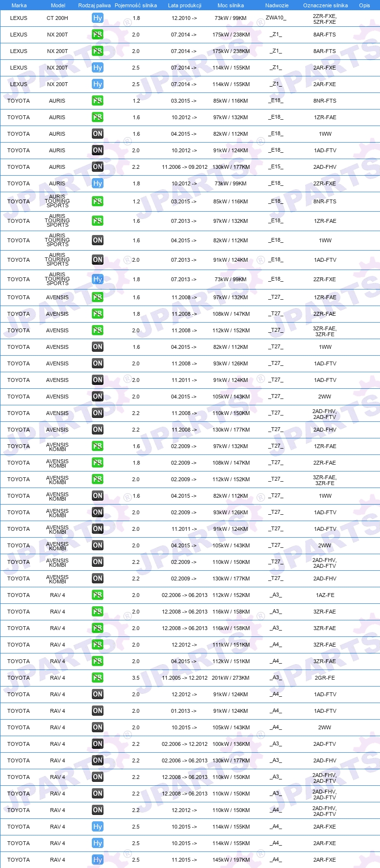Click diesel icon in Avensis 2.2 130kW 11.2008 row
The width and height of the screenshot is (380, 868).
click(98, 430)
